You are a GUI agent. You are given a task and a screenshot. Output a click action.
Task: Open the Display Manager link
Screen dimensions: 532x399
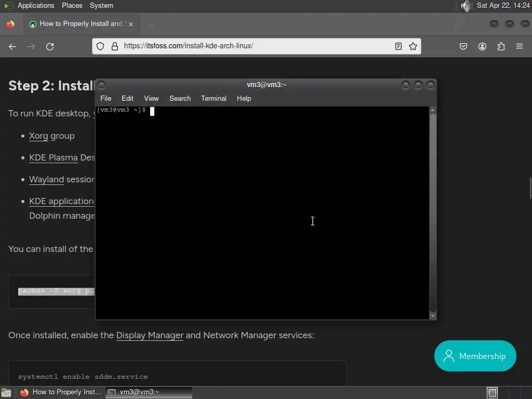(x=150, y=335)
